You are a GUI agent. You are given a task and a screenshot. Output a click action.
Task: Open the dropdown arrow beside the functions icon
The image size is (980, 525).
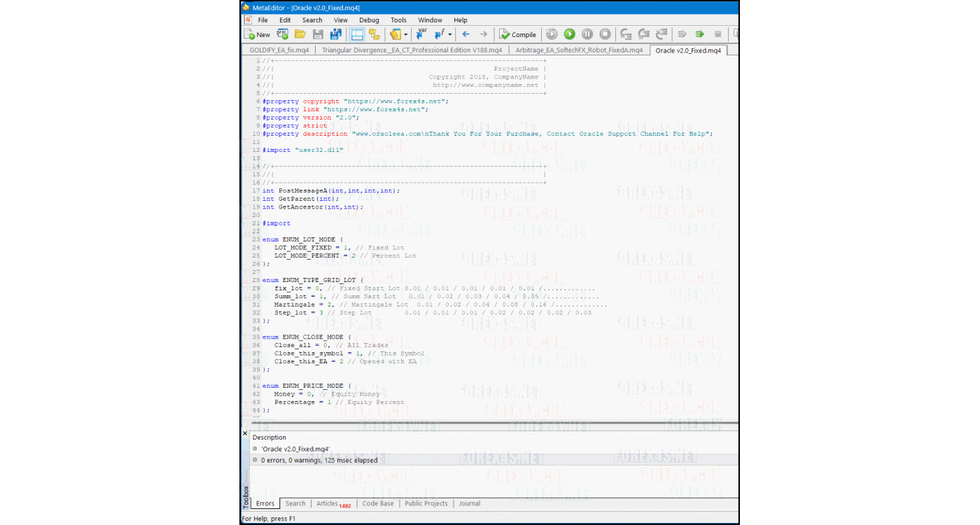tap(450, 34)
